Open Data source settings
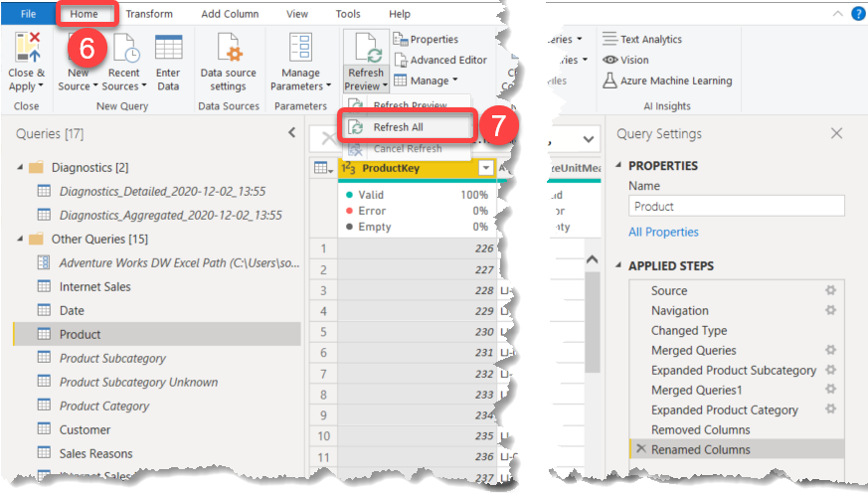The width and height of the screenshot is (868, 493). (228, 62)
